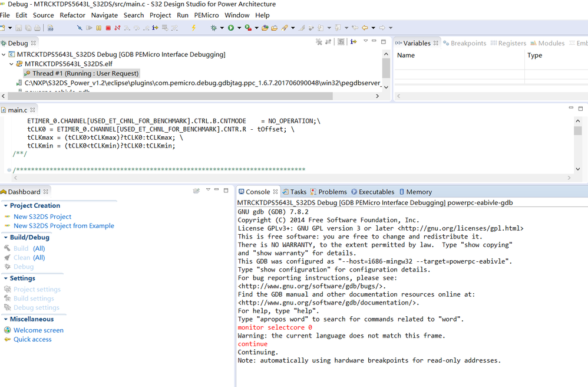Suspend the running thread
588x387 pixels.
pos(98,28)
